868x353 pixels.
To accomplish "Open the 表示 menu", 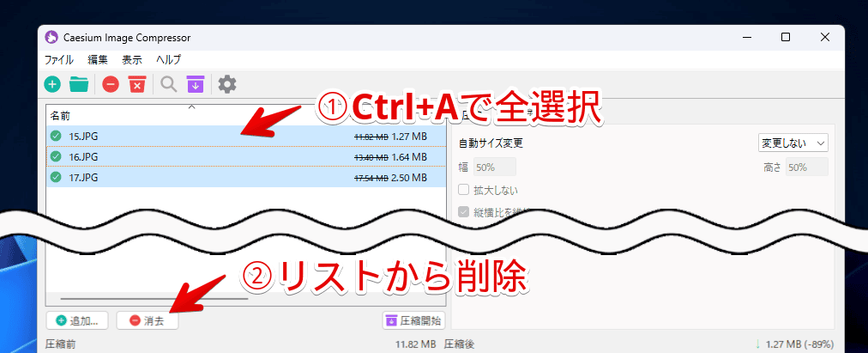I will [x=132, y=60].
